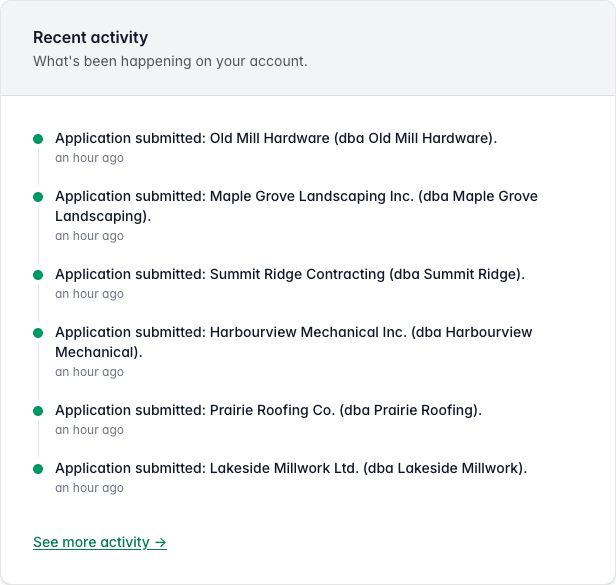616x585 pixels.
Task: Click the green dot beside Lakeside Millwork
Action: pos(38,469)
